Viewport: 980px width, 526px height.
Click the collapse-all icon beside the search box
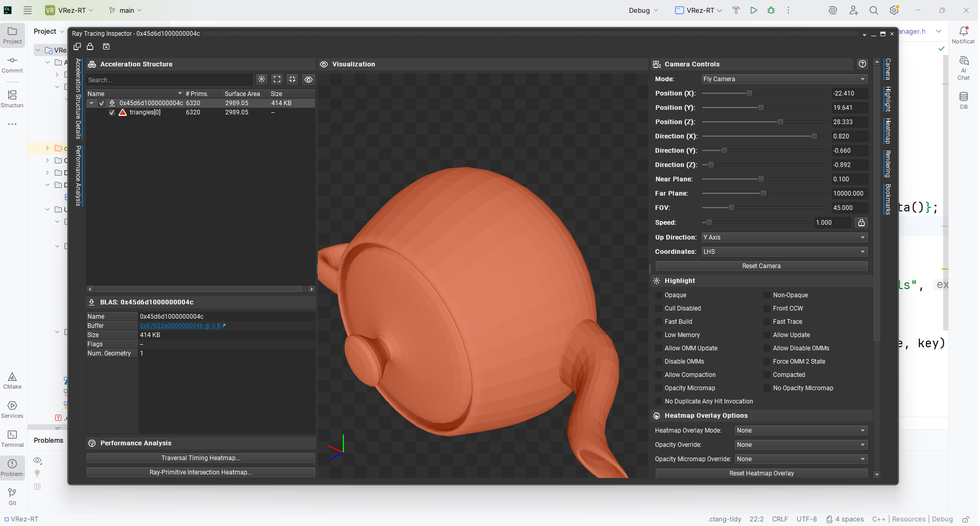[x=292, y=79]
